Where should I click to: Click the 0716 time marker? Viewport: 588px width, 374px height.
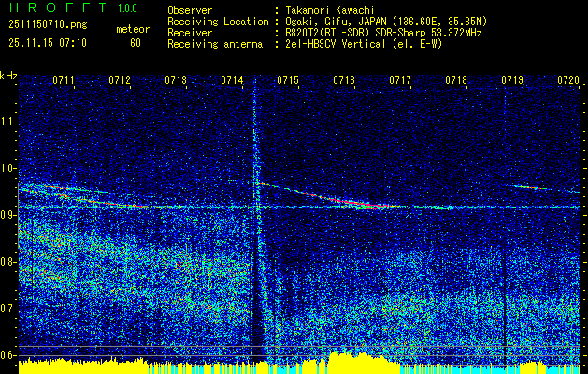344,80
